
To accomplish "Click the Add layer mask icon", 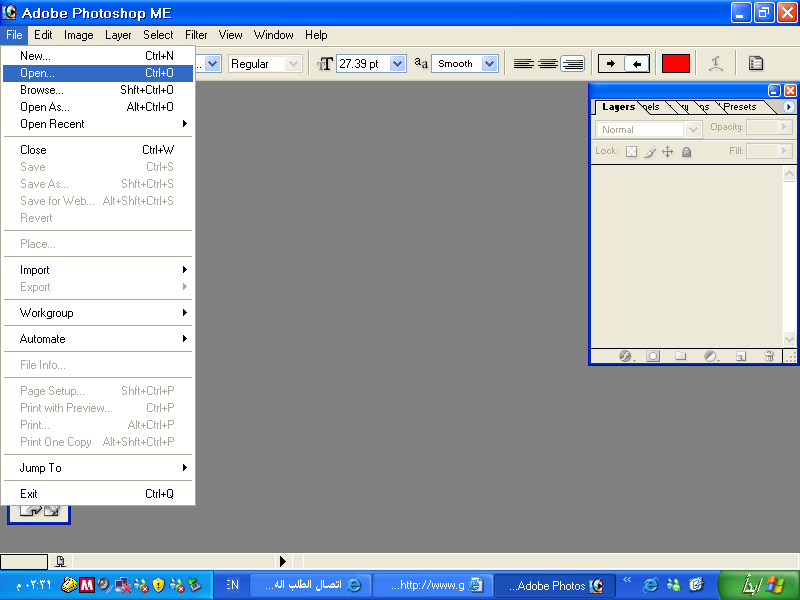I will point(653,356).
